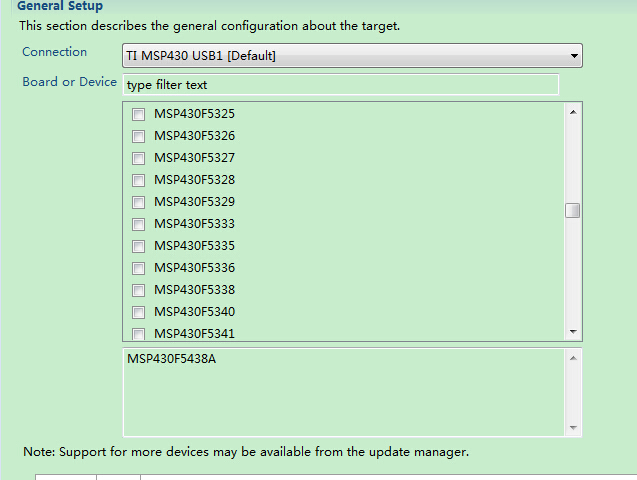Click description box scroll down arrow
Screen dimensions: 637x480
pos(573,428)
